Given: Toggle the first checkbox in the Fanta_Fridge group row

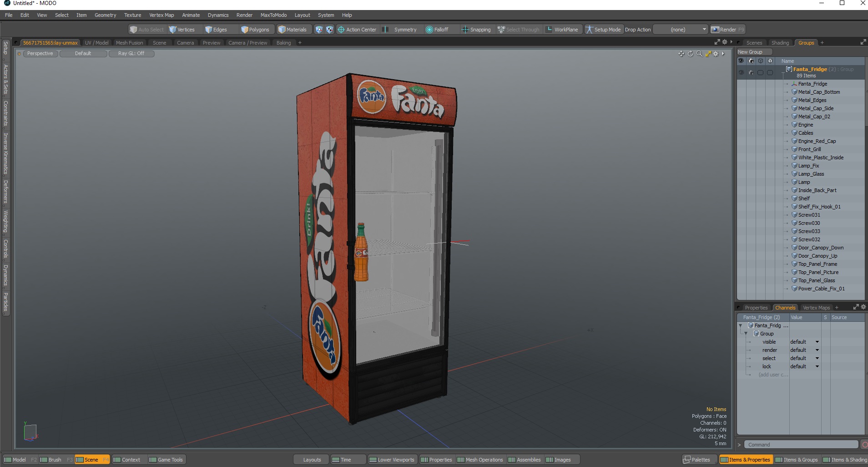Looking at the screenshot, I should 760,72.
